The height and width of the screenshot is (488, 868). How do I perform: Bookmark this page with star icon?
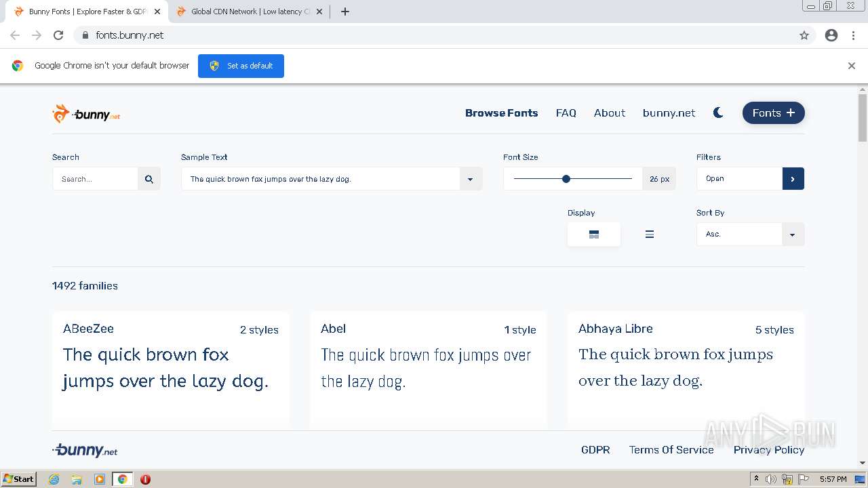pos(804,35)
